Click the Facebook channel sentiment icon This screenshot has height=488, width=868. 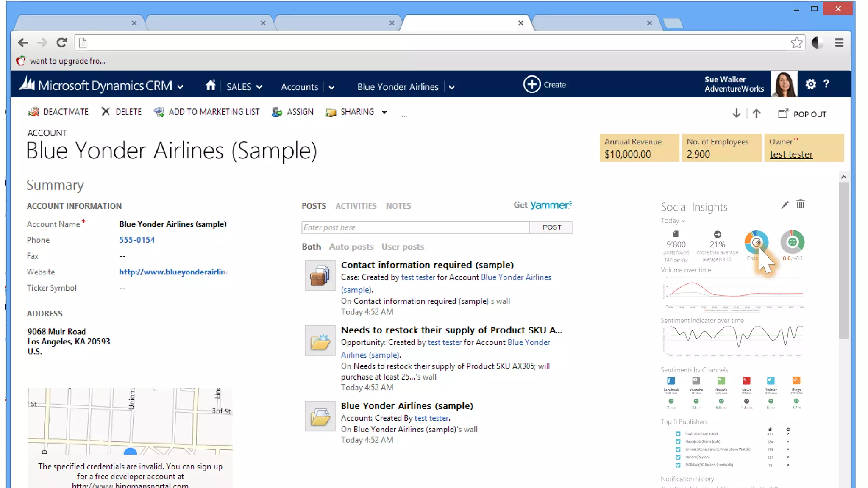671,381
